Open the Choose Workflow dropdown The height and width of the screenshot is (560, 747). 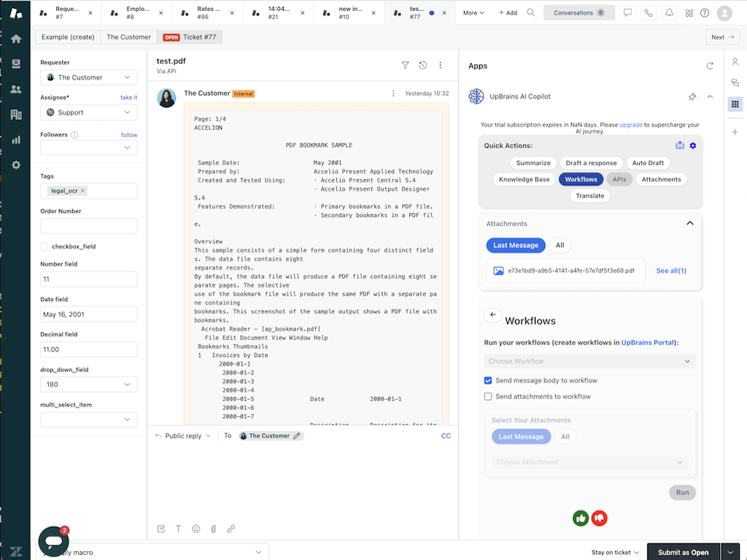(x=589, y=362)
